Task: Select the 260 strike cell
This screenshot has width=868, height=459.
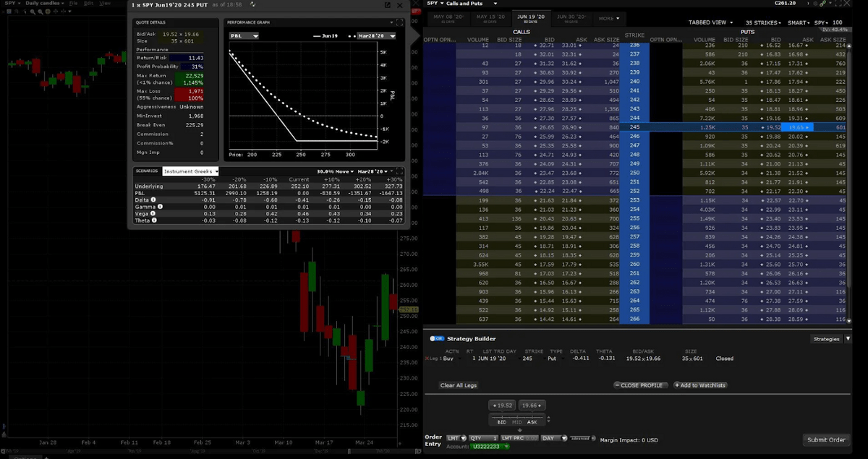Action: point(635,265)
